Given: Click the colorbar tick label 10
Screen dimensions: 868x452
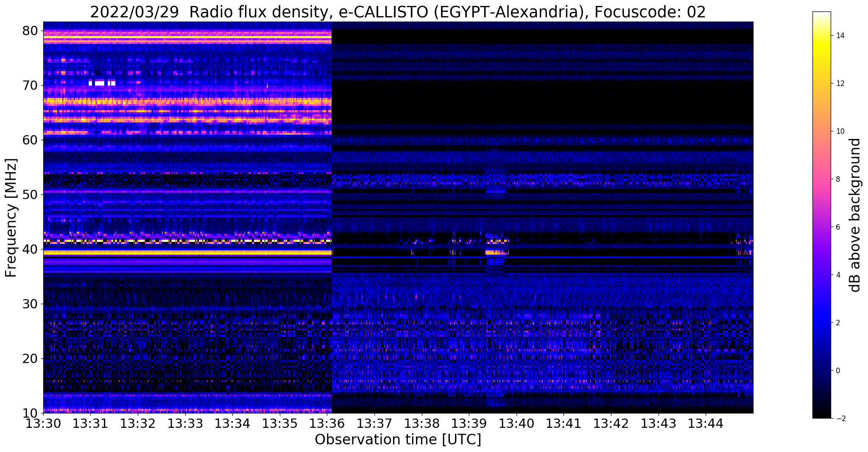Looking at the screenshot, I should pyautogui.click(x=840, y=131).
